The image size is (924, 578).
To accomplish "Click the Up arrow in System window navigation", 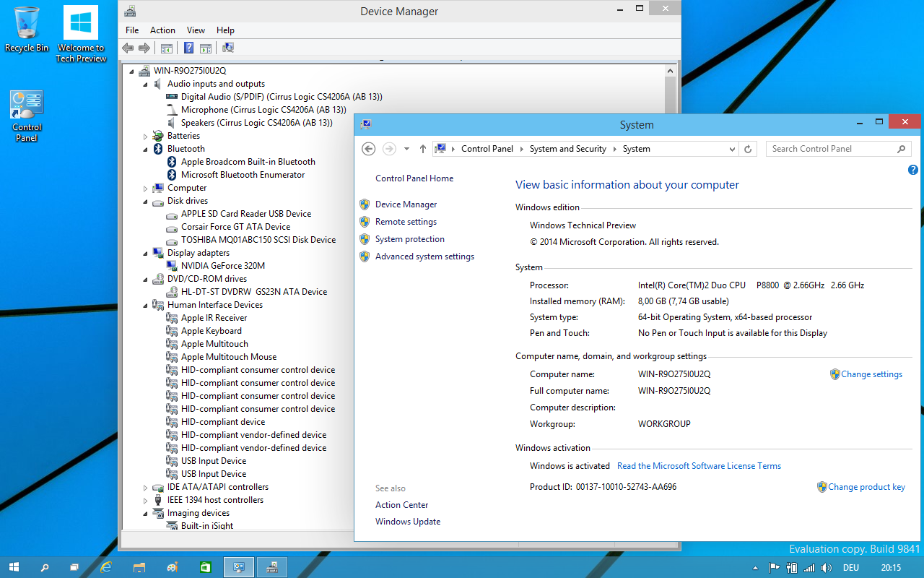I will pyautogui.click(x=423, y=149).
